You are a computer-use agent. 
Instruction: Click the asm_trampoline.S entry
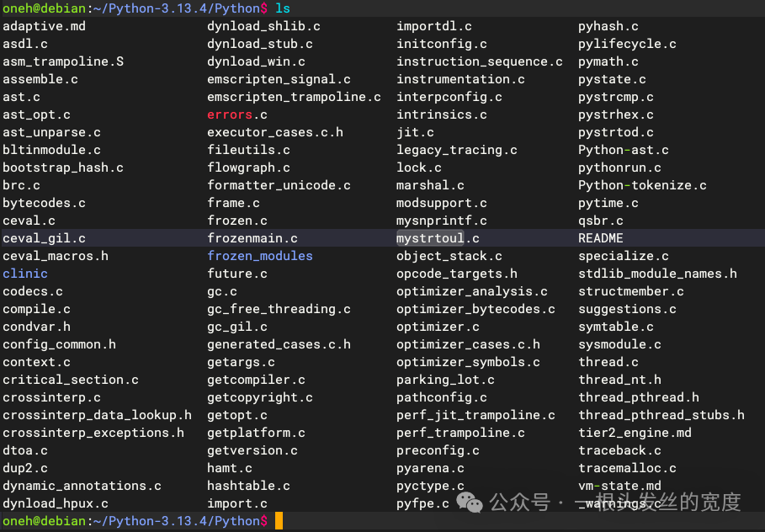[63, 61]
